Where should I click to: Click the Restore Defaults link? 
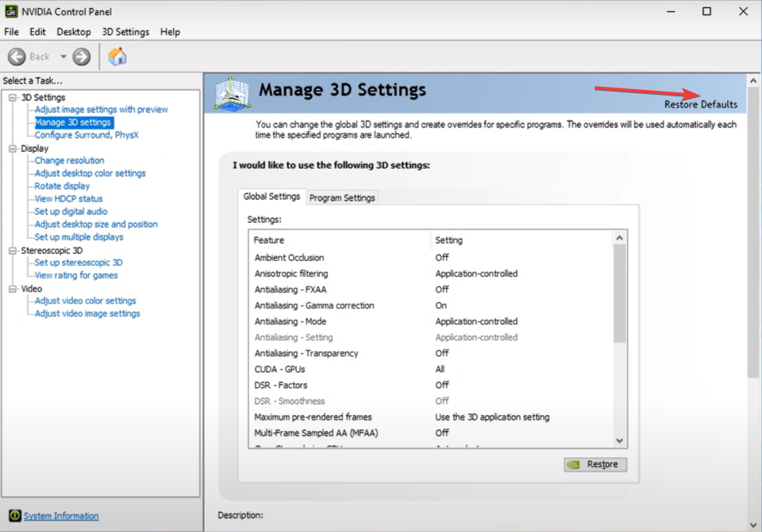[x=701, y=104]
